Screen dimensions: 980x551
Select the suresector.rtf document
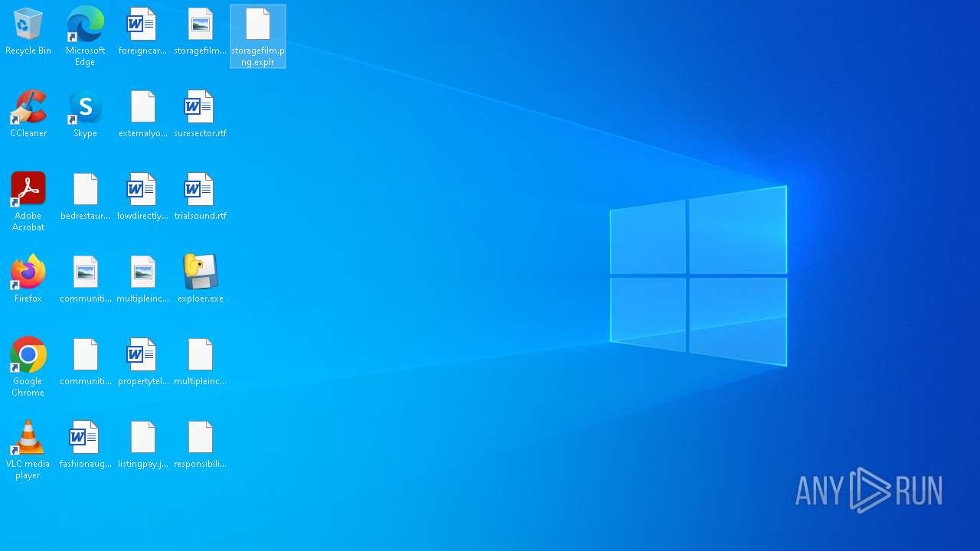200,115
